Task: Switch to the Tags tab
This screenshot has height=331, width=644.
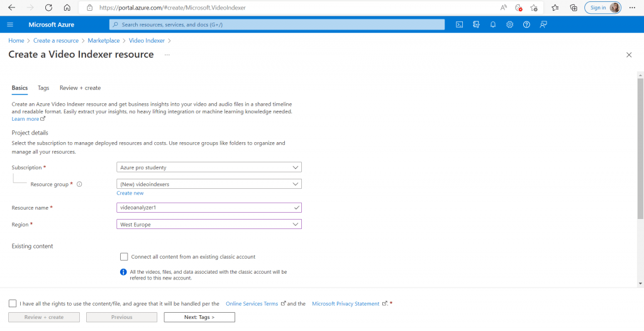Action: pyautogui.click(x=43, y=88)
